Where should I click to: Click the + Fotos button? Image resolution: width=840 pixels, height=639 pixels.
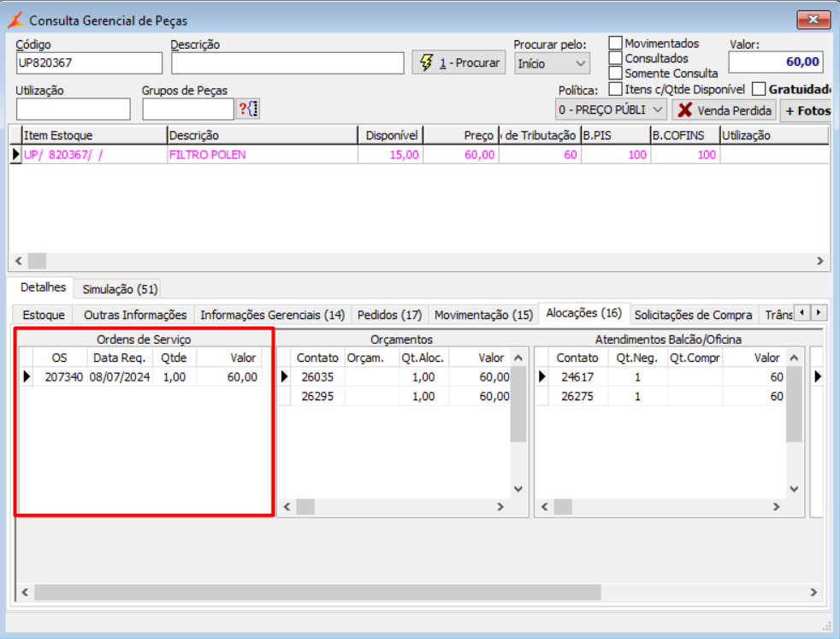807,110
